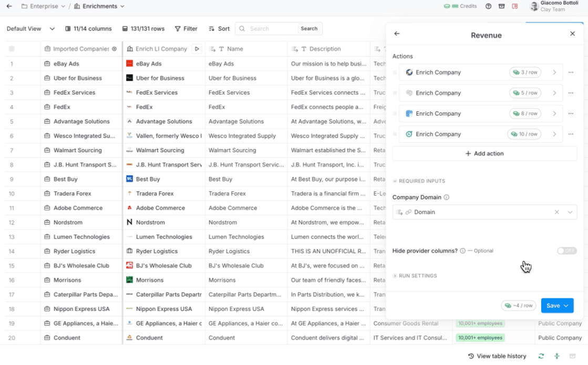Click the 131/131 rows indicator
Screen dimensions: 588x365
tap(143, 28)
